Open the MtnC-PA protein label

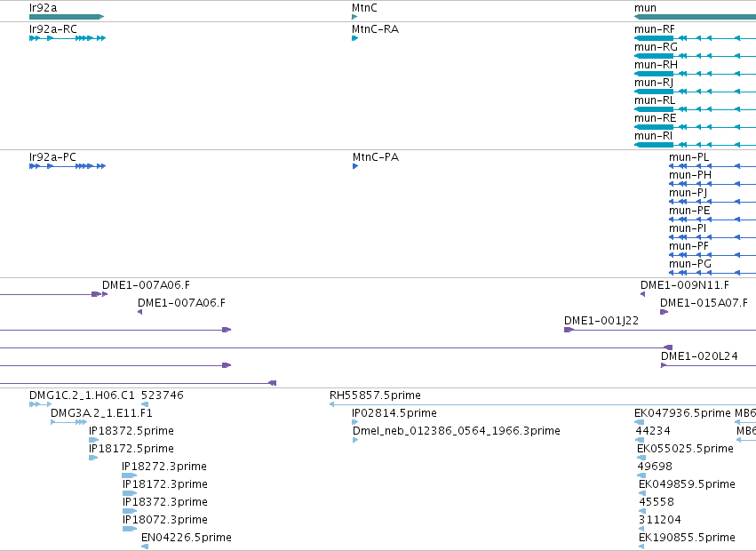click(x=376, y=156)
